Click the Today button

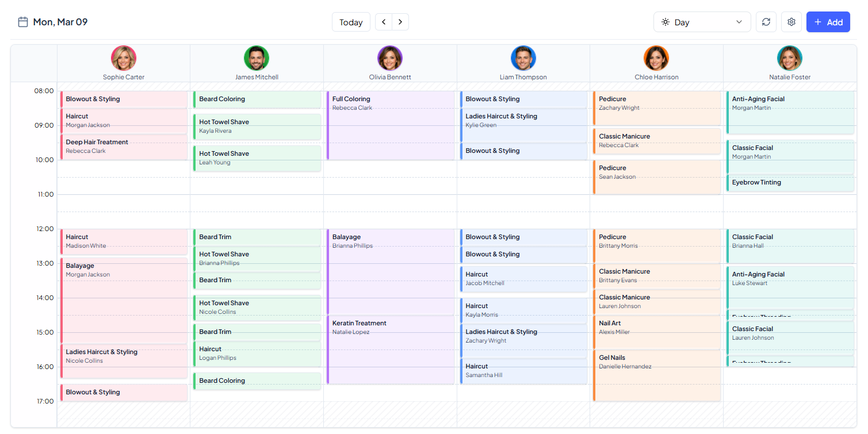pos(351,21)
